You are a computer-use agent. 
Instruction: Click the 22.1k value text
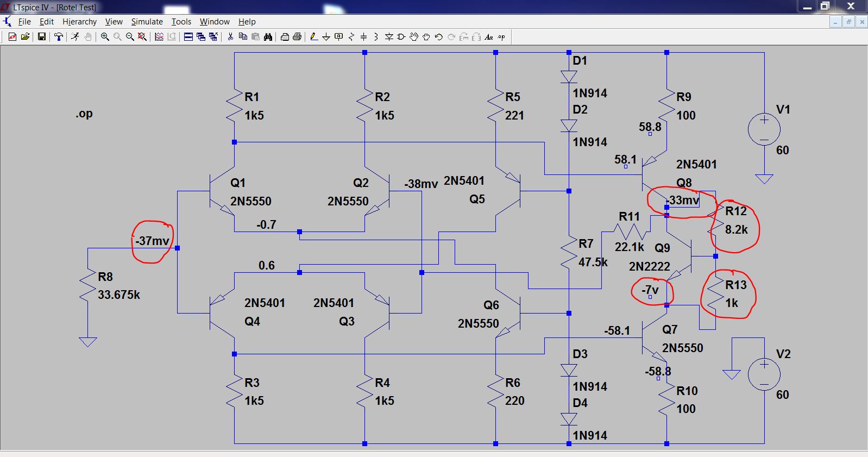coord(629,247)
